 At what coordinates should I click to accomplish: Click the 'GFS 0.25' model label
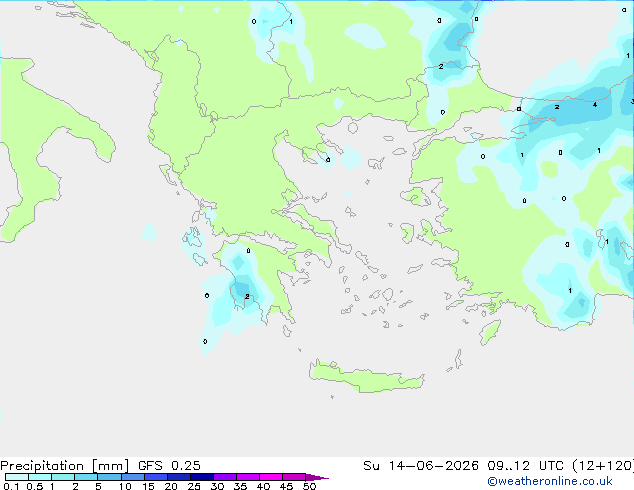(x=169, y=466)
